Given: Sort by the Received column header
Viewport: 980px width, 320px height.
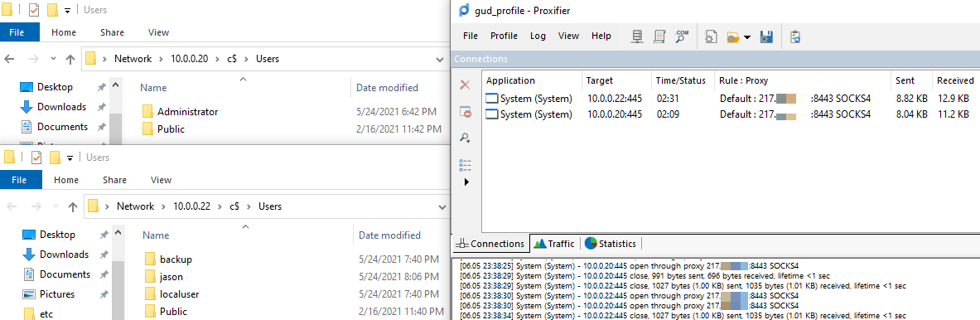Looking at the screenshot, I should [x=955, y=80].
